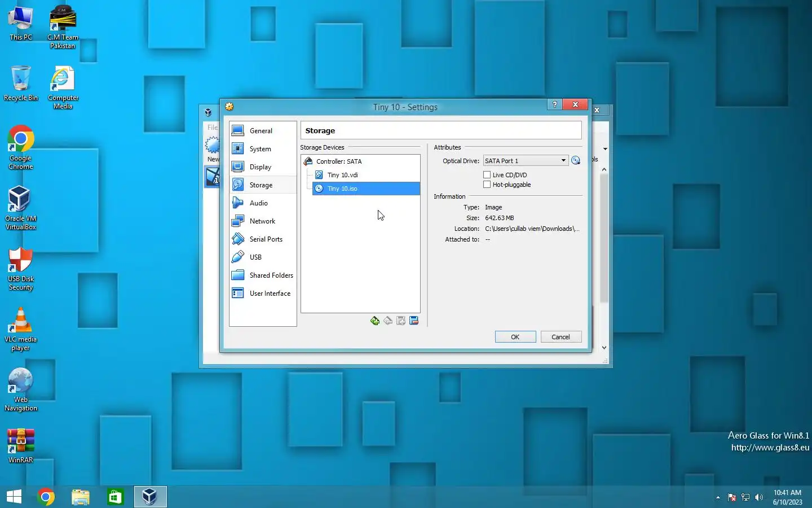812x508 pixels.
Task: Click the help question mark button
Action: click(x=555, y=104)
